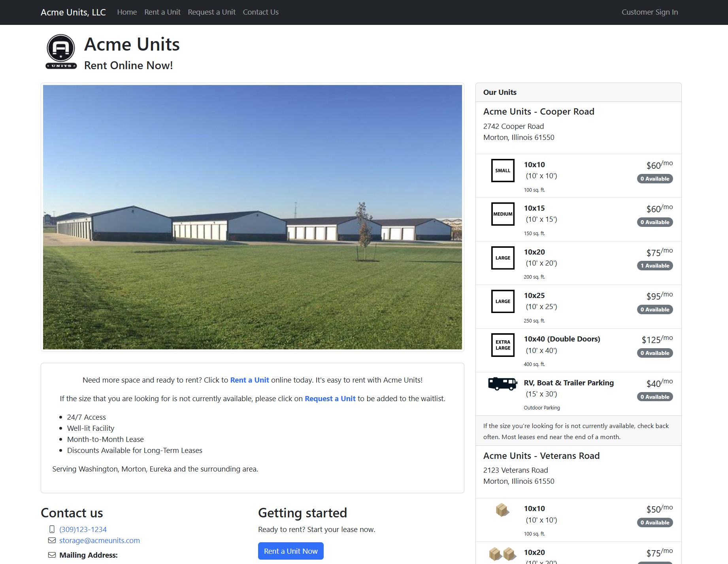Click the phone icon beside (309)123-1234

coord(52,529)
